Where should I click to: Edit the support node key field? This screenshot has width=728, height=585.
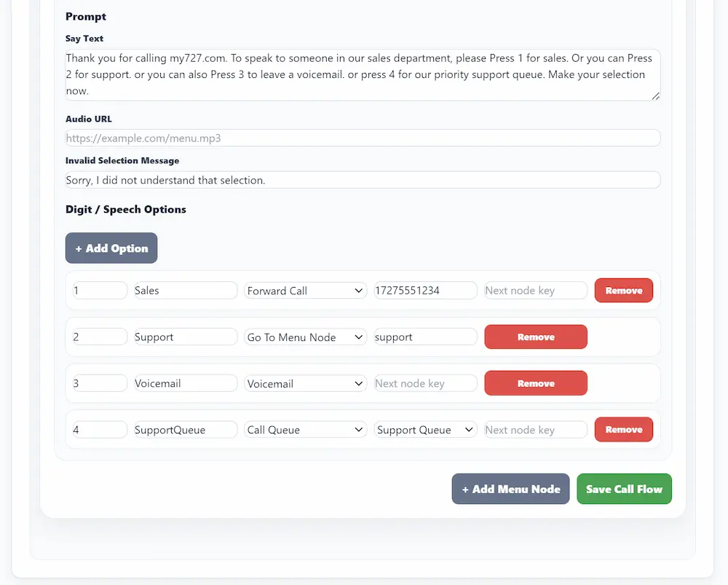coord(425,337)
